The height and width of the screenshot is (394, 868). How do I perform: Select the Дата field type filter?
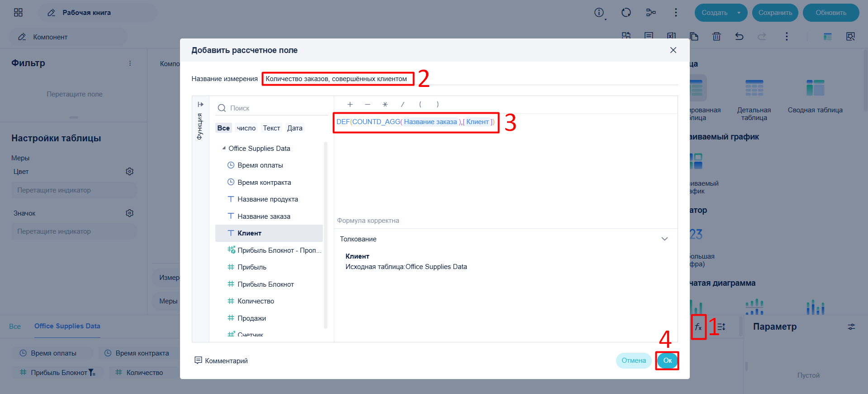point(294,128)
